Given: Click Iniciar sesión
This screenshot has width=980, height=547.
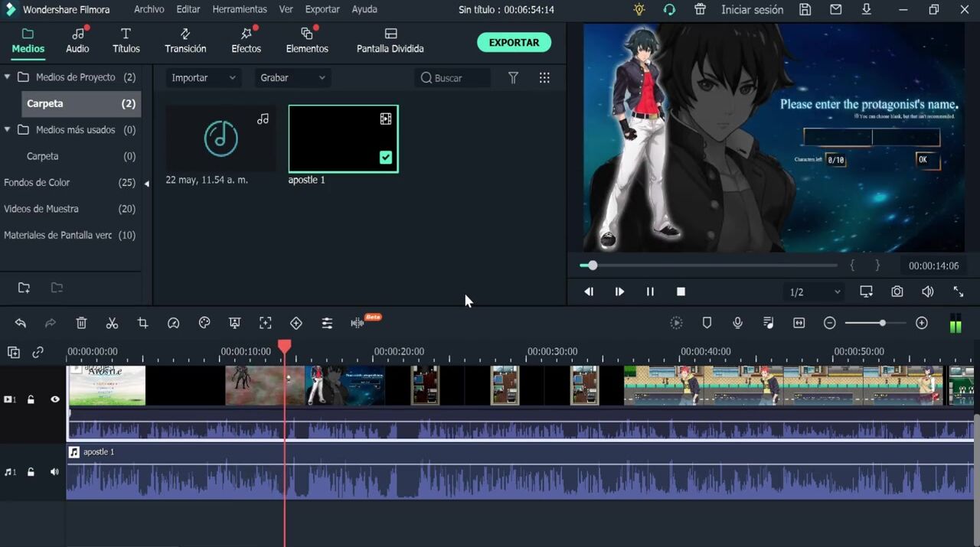Looking at the screenshot, I should (x=752, y=10).
